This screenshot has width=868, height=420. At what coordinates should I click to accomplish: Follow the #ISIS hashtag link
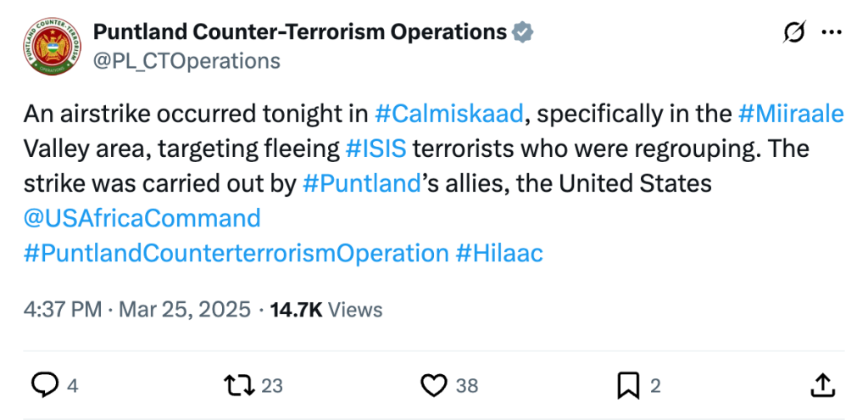point(376,148)
